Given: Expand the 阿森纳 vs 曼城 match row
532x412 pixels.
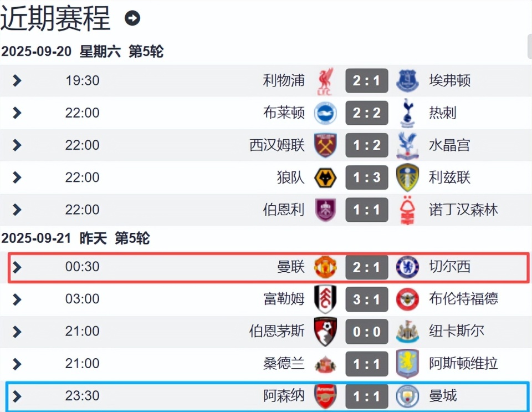Looking at the screenshot, I should pyautogui.click(x=17, y=396).
